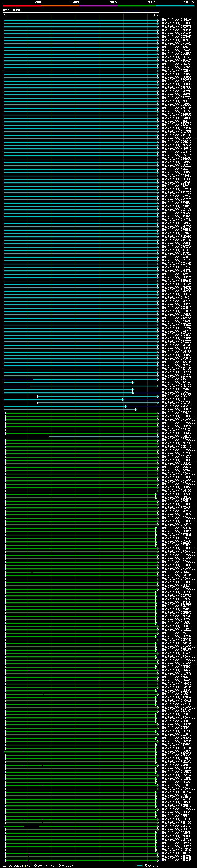This screenshot has width=197, height=868.
Task: Open hit UniRef100_Q8GTA8
Action: 177,108
